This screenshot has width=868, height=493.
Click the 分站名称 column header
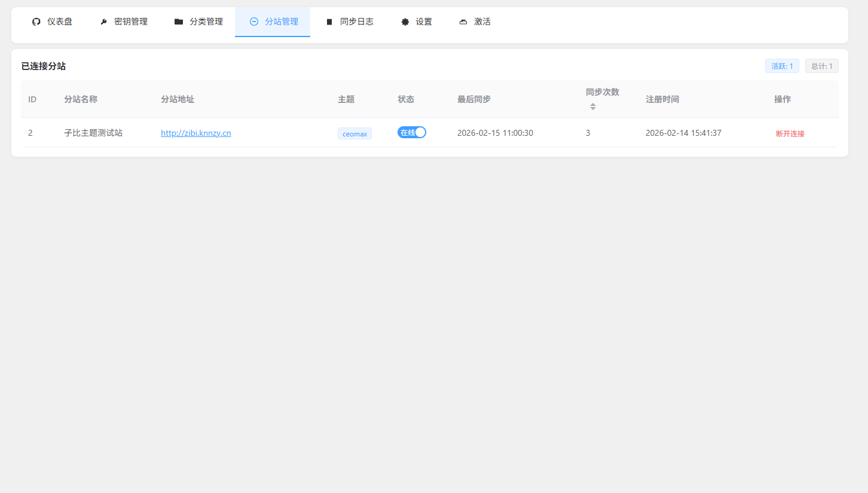click(81, 99)
